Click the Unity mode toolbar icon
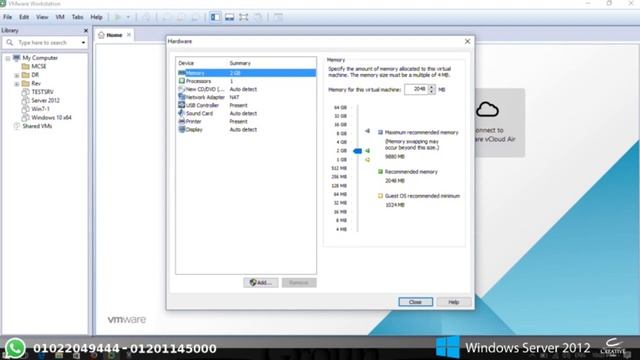640x360 pixels. coord(258,17)
